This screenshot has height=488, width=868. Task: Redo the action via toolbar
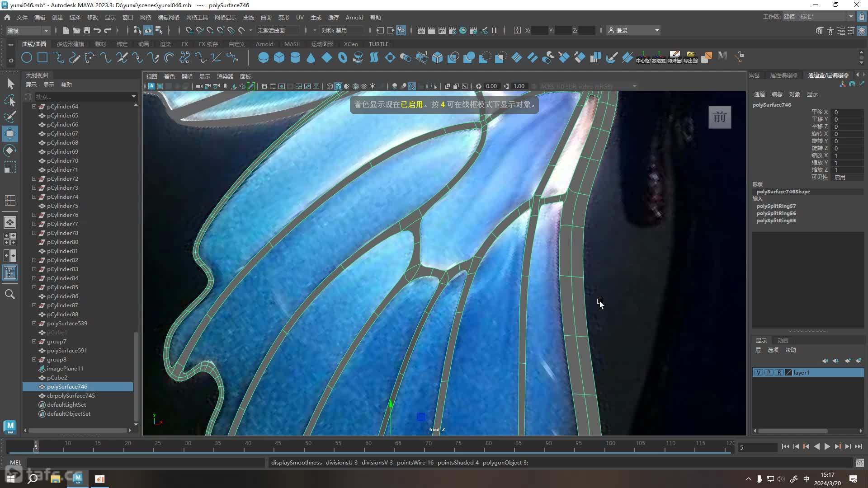tap(108, 30)
